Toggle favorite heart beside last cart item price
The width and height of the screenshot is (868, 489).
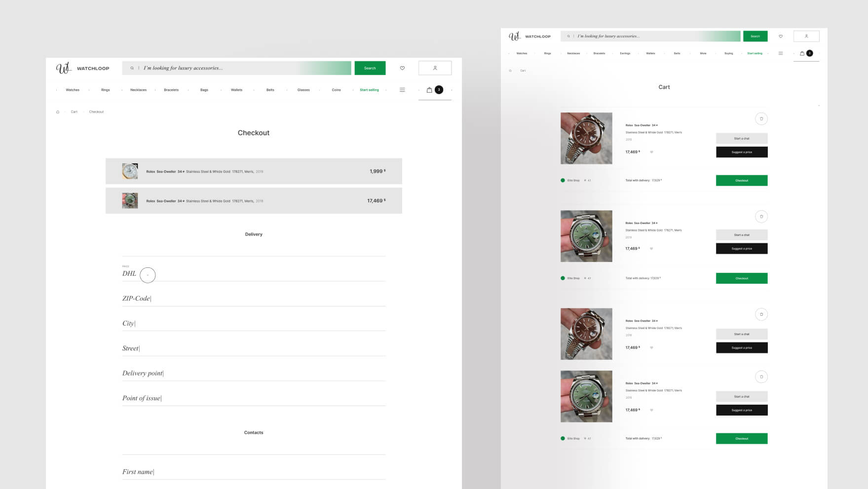tap(651, 410)
